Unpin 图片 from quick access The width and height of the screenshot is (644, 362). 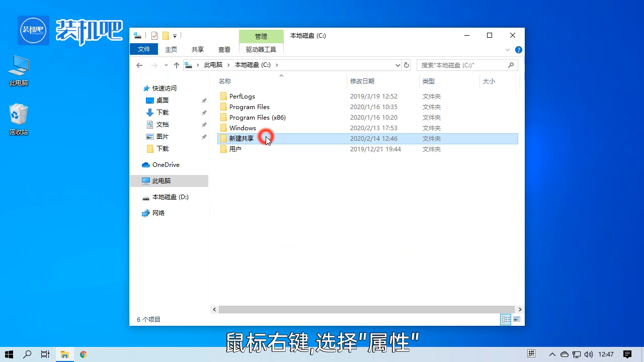[204, 136]
